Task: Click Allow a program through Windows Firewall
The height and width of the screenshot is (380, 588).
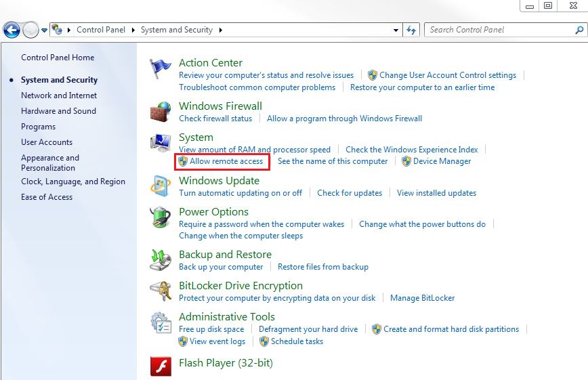Action: (345, 119)
